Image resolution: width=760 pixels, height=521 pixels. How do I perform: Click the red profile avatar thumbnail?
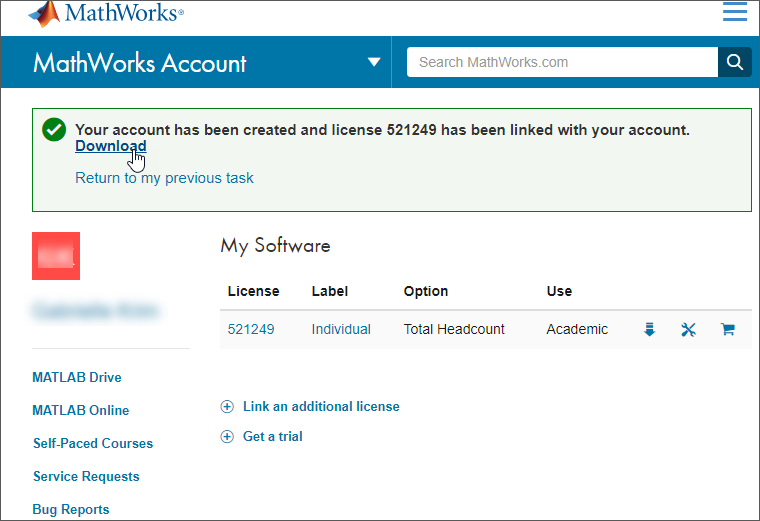click(56, 256)
